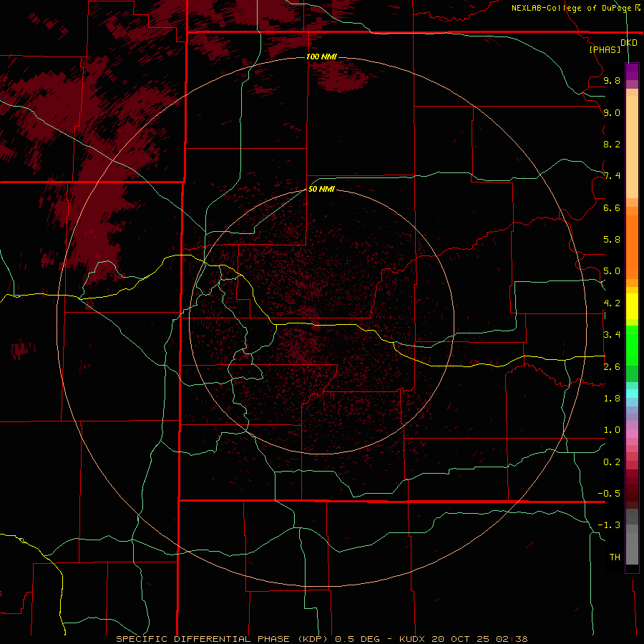This screenshot has height=644, width=644.
Task: Click the 7.4 legend value
Action: pyautogui.click(x=612, y=176)
